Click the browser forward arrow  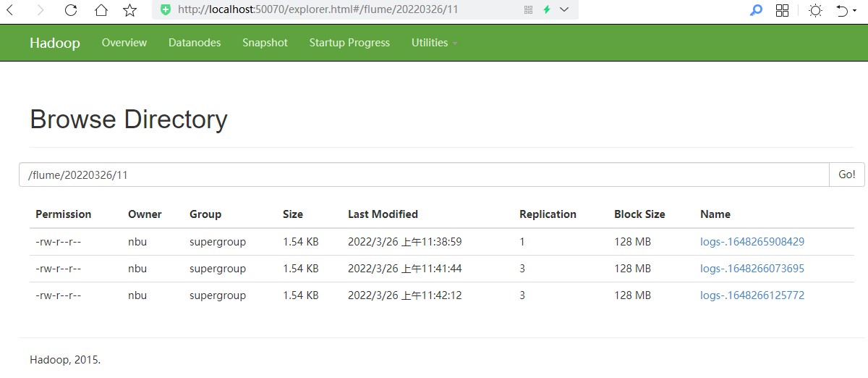click(x=41, y=10)
